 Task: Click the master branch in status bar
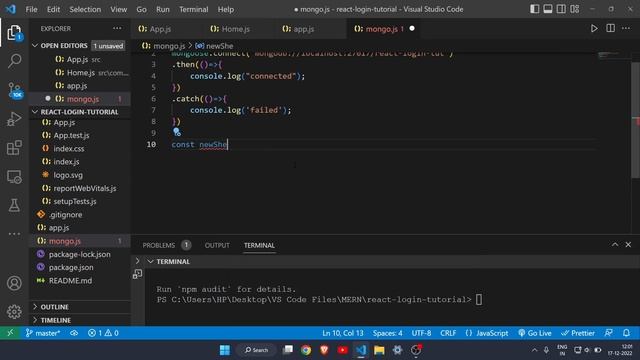(x=43, y=333)
